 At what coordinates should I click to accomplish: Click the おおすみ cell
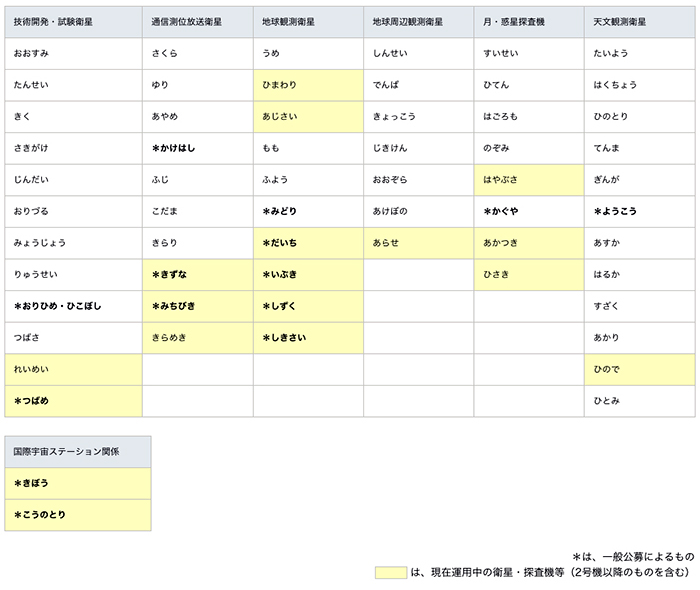pyautogui.click(x=74, y=54)
